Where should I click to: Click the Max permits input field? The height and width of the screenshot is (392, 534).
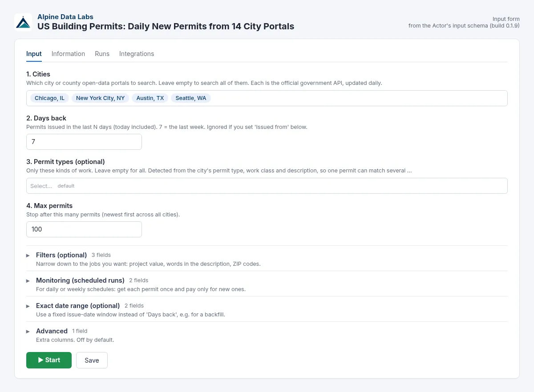coord(84,229)
